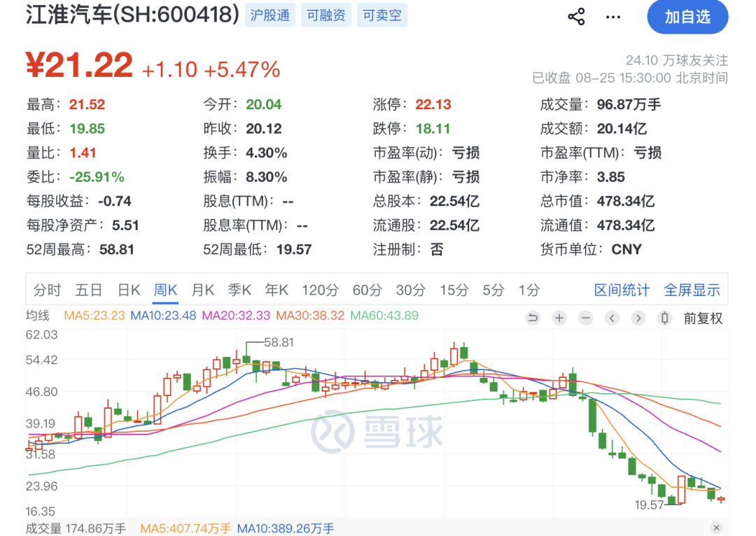This screenshot has height=536, width=756.
Task: Open the three-dots more options menu
Action: pyautogui.click(x=613, y=17)
